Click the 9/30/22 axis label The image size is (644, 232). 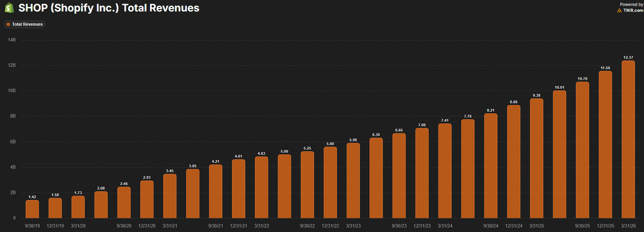pyautogui.click(x=308, y=226)
